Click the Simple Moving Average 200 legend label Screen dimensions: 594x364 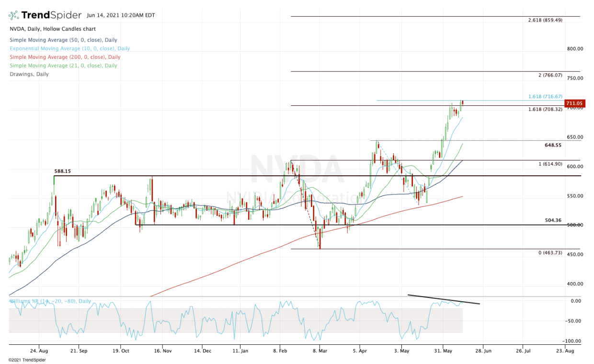point(65,57)
